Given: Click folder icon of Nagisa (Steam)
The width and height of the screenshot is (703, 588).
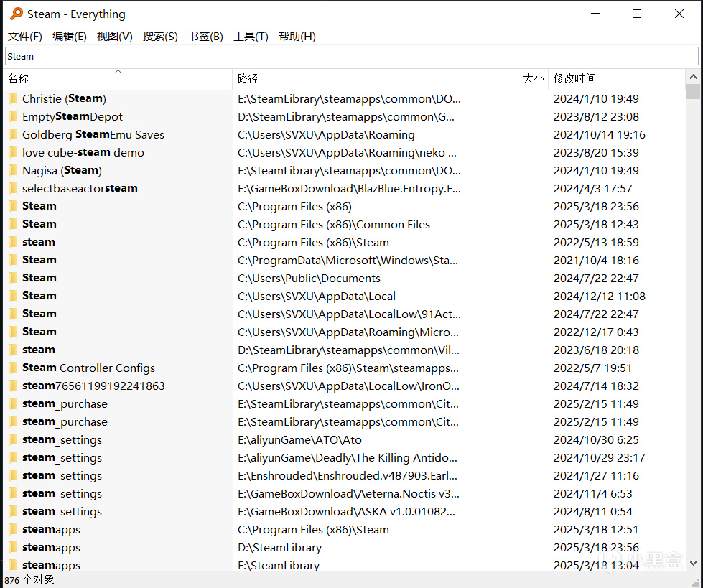Looking at the screenshot, I should pos(14,170).
